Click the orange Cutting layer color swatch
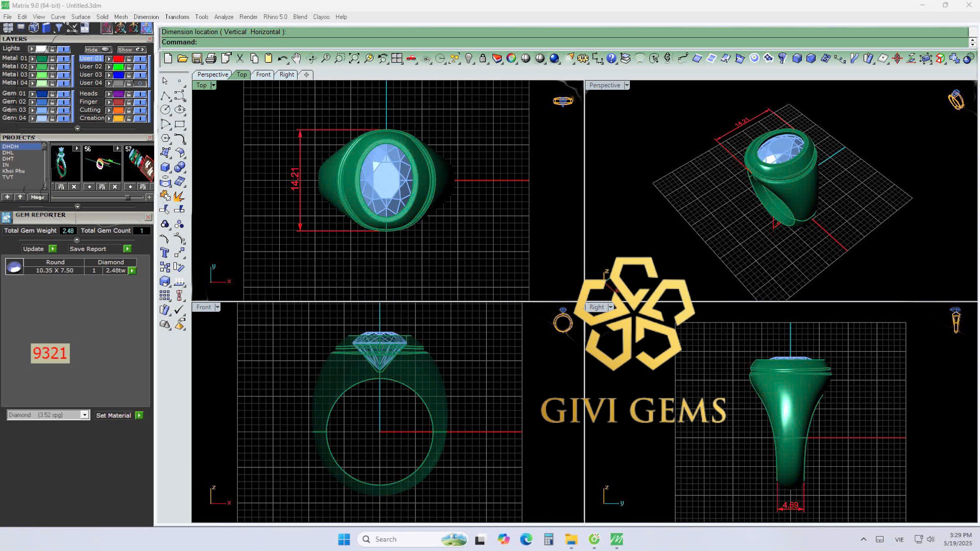The height and width of the screenshot is (551, 980). coord(118,110)
